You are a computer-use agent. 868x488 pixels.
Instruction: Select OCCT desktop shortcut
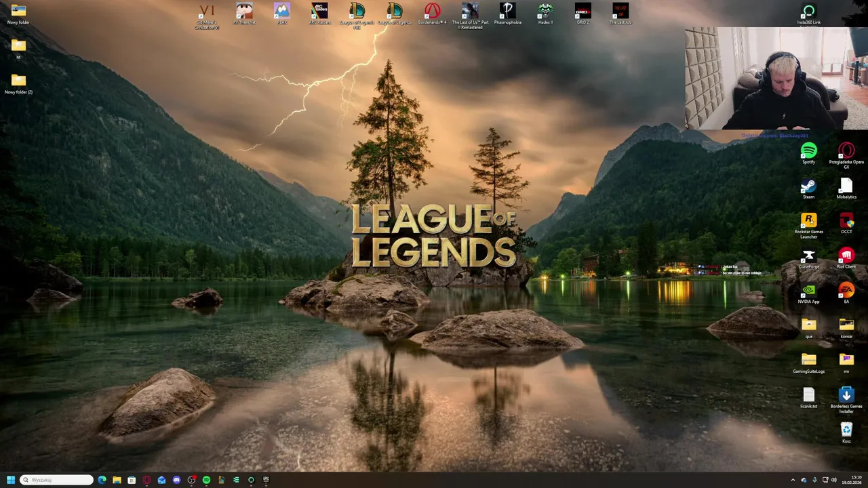(x=846, y=223)
